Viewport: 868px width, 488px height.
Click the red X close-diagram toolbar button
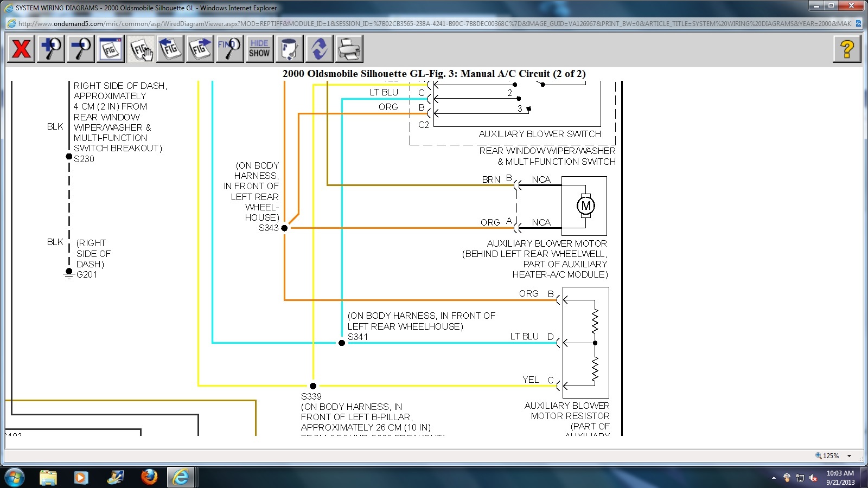pyautogui.click(x=22, y=49)
